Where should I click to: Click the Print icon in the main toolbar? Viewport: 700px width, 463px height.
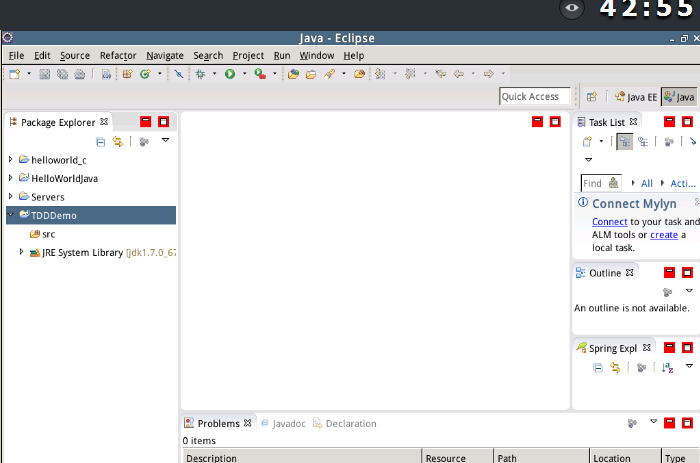pyautogui.click(x=79, y=74)
